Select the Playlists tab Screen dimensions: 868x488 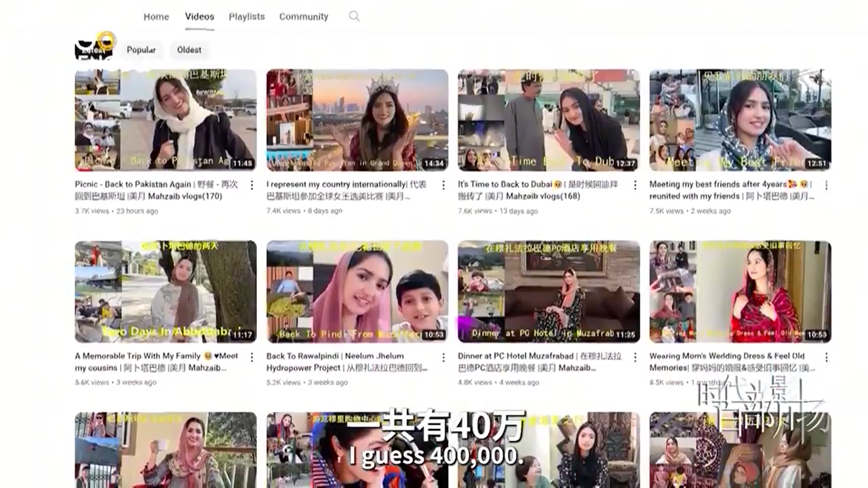pos(247,16)
